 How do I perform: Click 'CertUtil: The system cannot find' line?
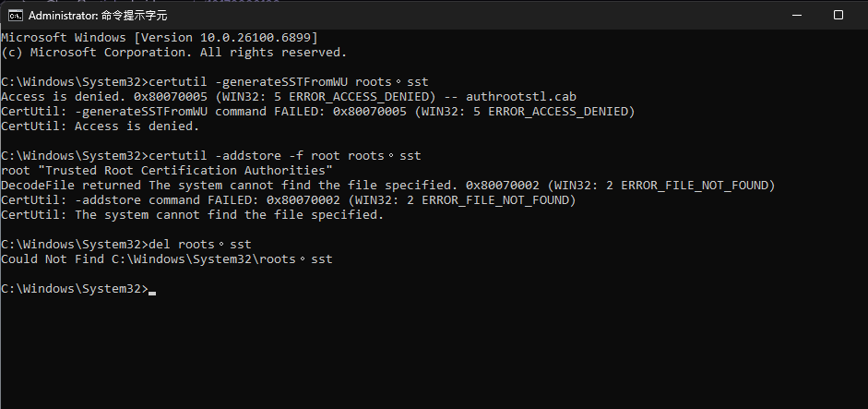(192, 215)
